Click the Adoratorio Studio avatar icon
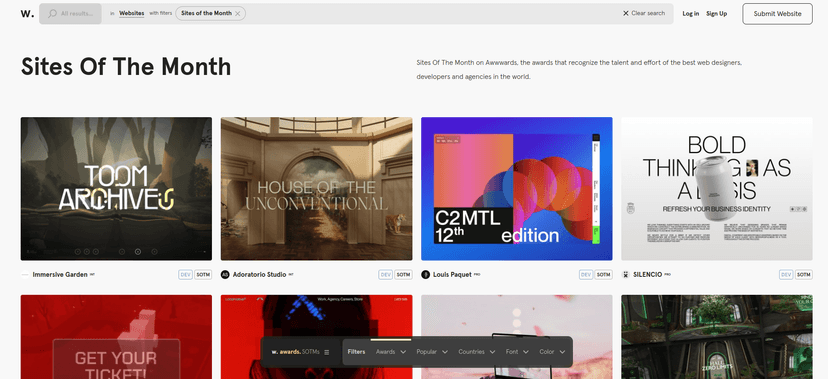Viewport: 828px width, 379px height. click(x=225, y=274)
